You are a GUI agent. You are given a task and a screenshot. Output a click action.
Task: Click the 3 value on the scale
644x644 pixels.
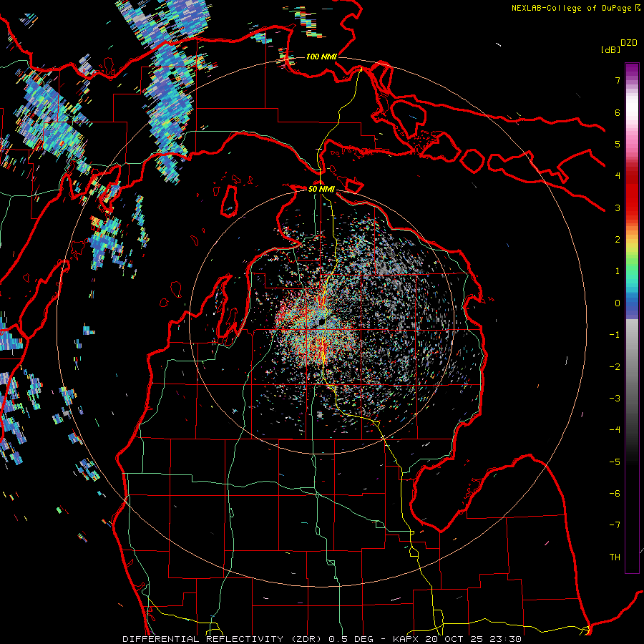click(618, 208)
